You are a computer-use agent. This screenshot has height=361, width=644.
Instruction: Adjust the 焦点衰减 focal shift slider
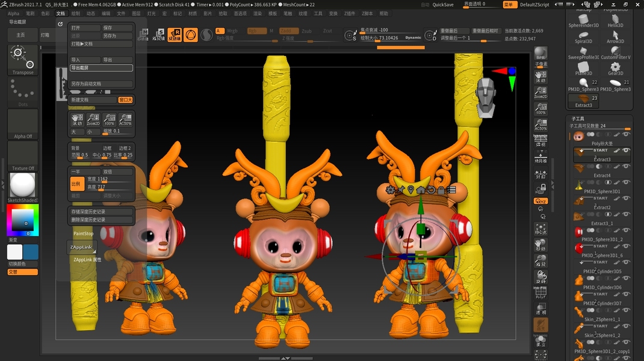(391, 30)
